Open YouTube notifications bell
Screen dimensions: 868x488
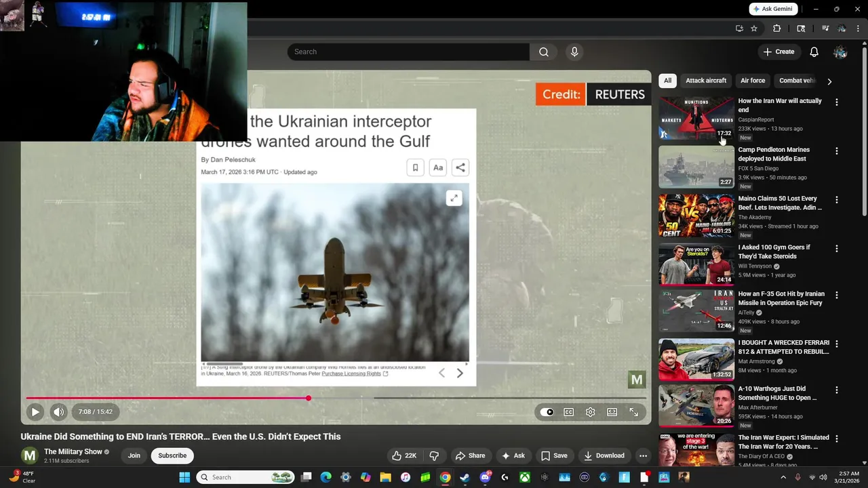(x=814, y=52)
